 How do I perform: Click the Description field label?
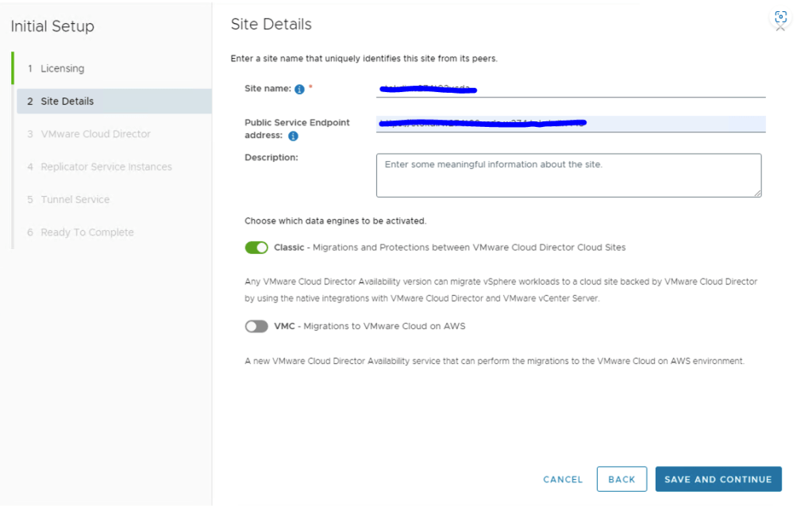271,157
